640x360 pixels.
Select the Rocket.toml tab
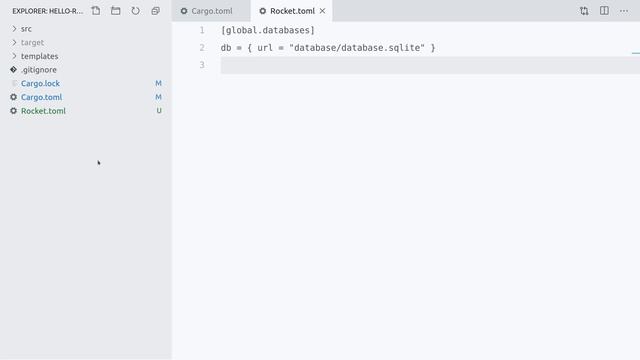(291, 11)
